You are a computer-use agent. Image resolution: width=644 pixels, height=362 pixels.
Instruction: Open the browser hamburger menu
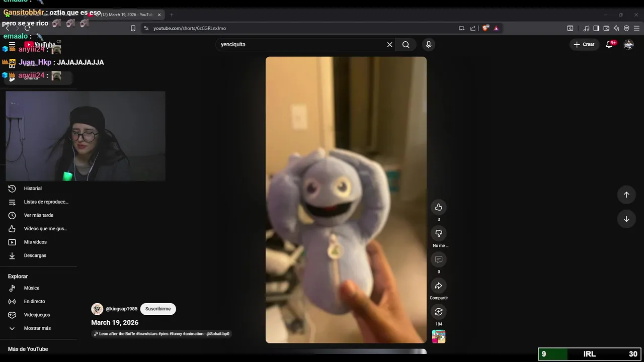point(636,28)
